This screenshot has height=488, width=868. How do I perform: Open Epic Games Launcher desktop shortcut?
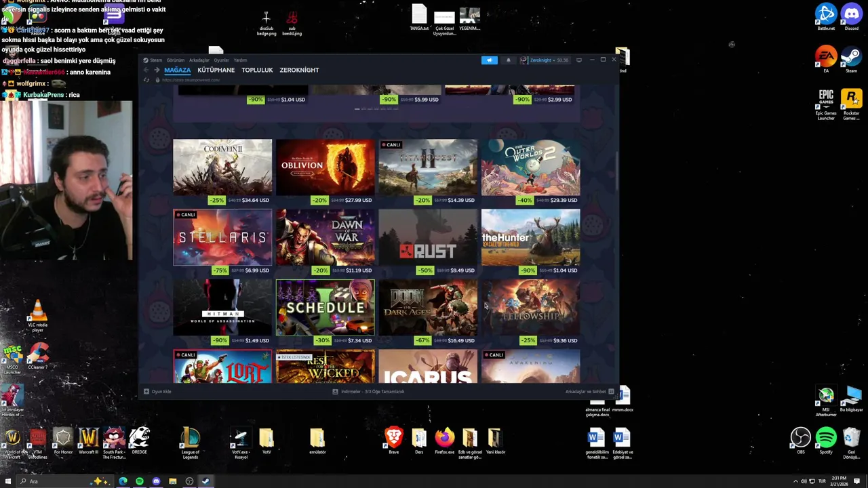[826, 105]
